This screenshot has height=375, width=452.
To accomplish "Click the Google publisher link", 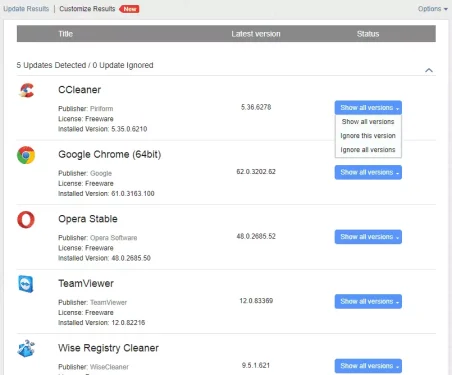I will (x=101, y=173).
